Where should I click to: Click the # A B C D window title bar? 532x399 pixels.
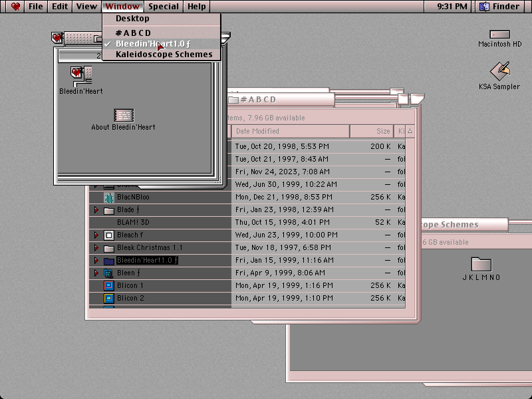(281, 99)
